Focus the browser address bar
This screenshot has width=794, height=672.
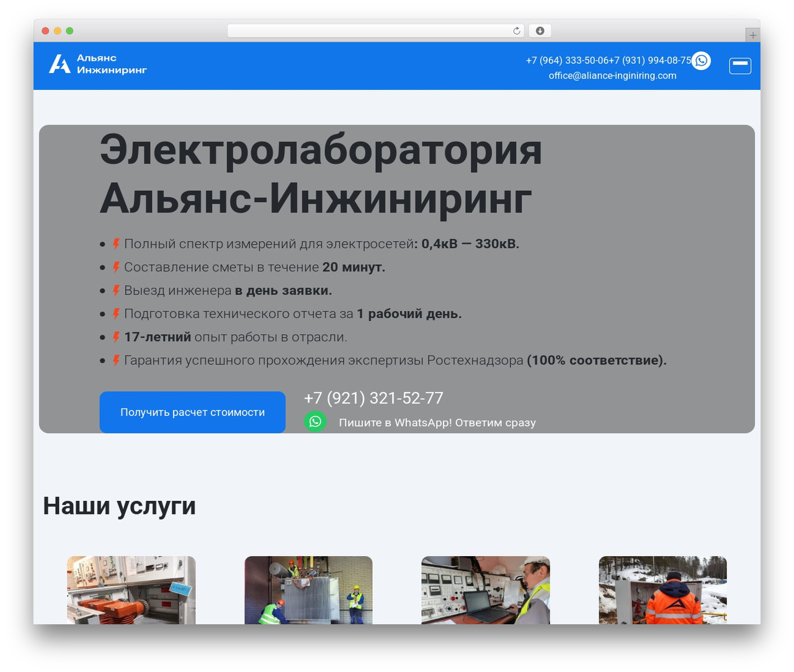(375, 31)
